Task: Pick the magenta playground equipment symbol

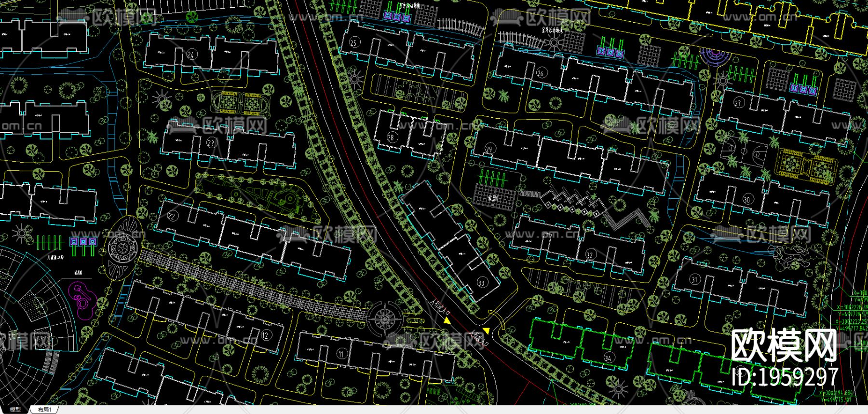Action: (x=80, y=296)
